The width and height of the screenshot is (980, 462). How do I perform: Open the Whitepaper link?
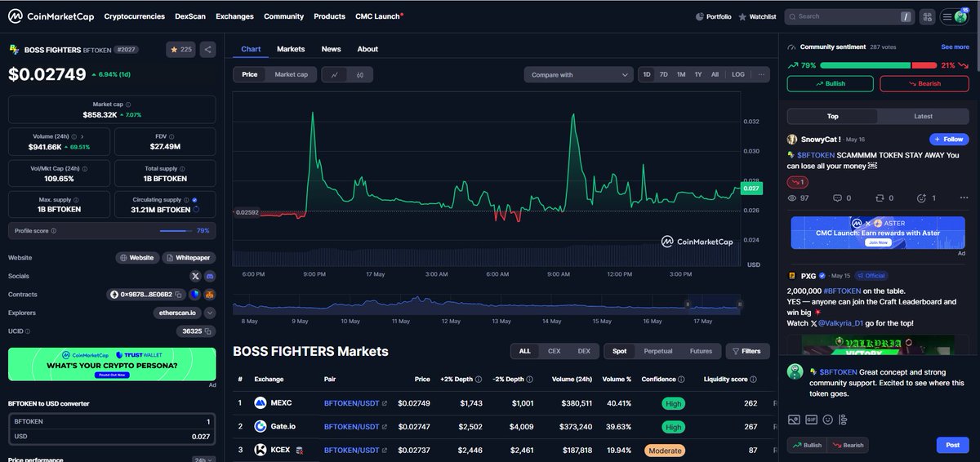(x=187, y=257)
